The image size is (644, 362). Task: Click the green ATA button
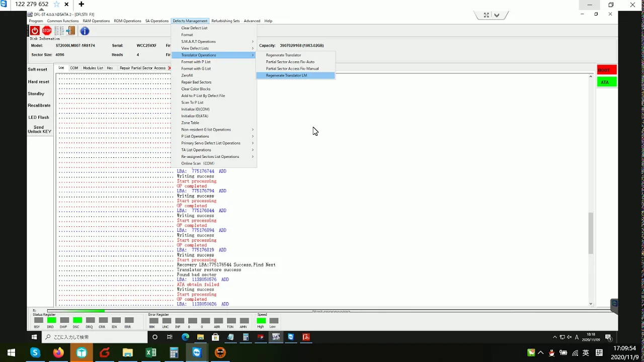606,82
